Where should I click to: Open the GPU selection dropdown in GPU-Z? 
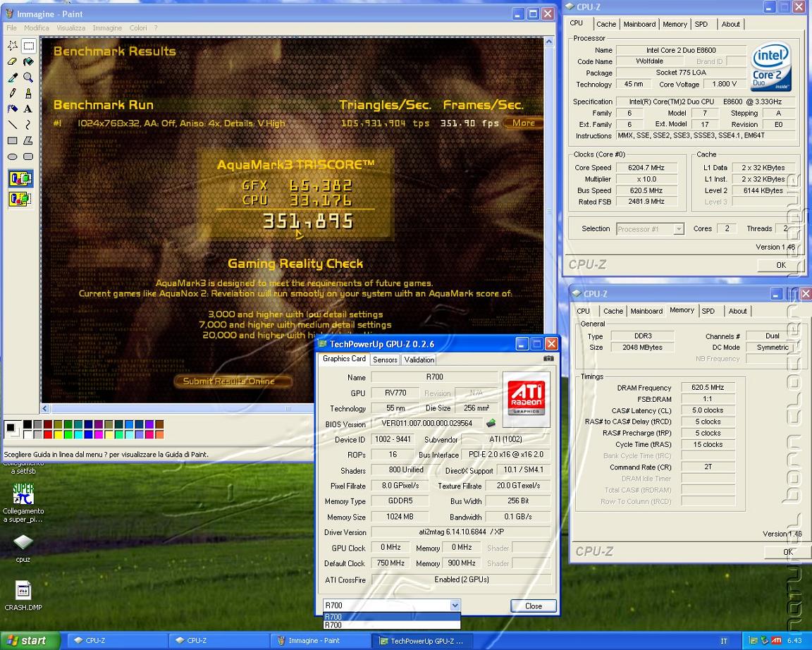[x=455, y=605]
